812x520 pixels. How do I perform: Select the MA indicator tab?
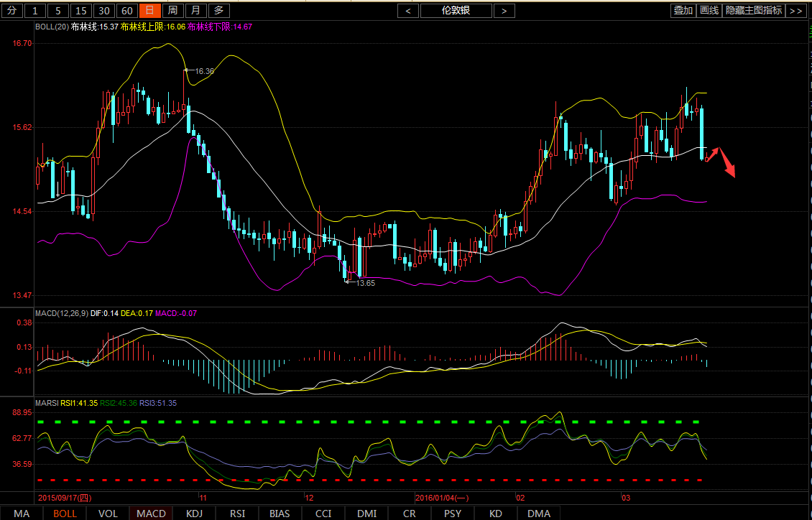[22, 514]
